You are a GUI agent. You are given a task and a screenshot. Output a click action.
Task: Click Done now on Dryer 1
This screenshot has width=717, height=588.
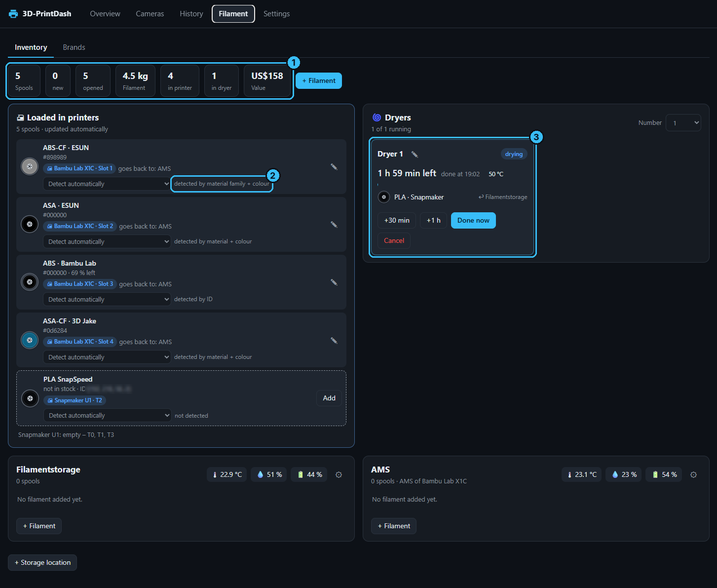[x=473, y=221]
